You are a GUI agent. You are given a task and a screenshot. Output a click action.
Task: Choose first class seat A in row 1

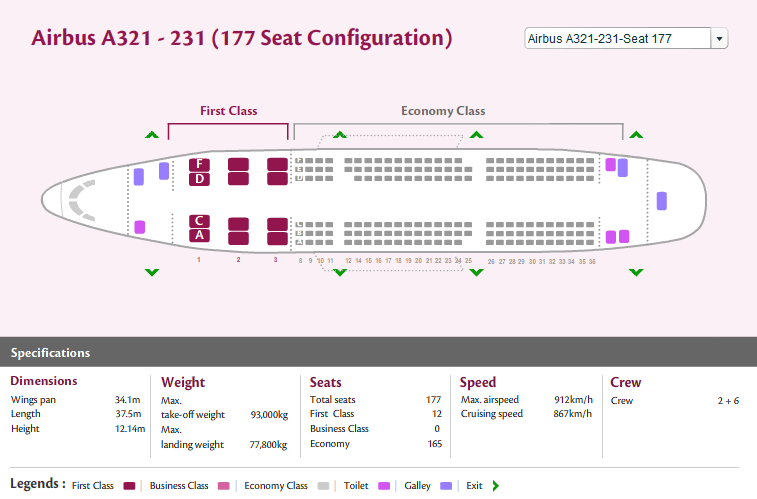click(x=200, y=236)
